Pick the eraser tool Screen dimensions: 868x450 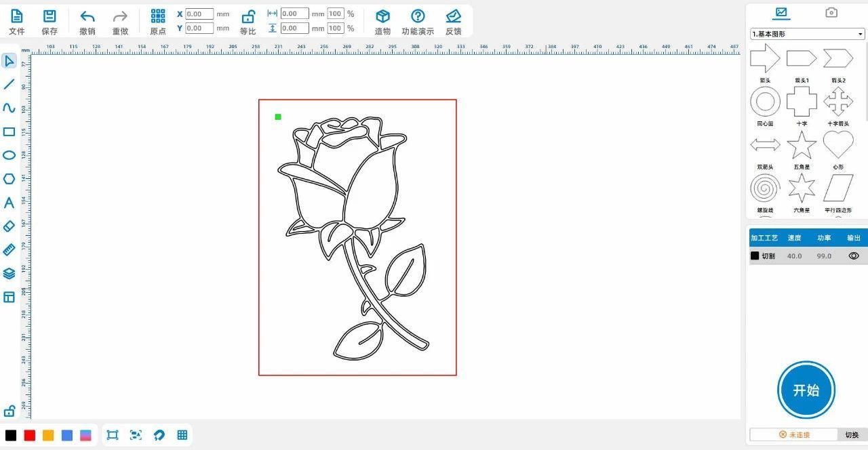tap(9, 226)
